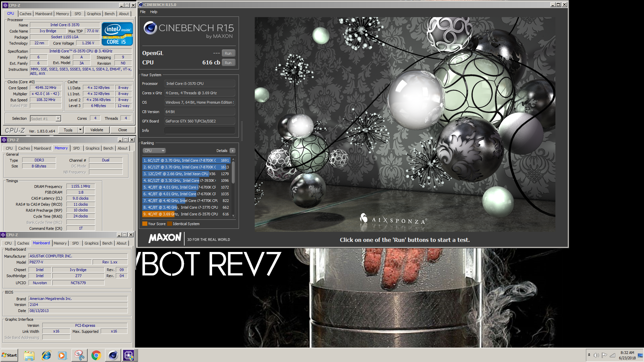This screenshot has width=644, height=362.
Task: Click the ranking list scroll-down arrow
Action: click(x=233, y=216)
